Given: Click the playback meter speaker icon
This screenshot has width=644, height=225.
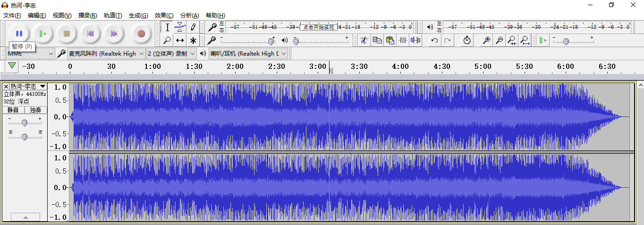Looking at the screenshot, I should point(430,27).
